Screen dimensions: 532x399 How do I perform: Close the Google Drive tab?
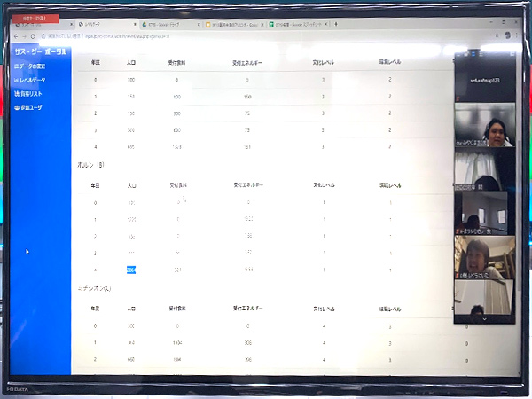(199, 25)
